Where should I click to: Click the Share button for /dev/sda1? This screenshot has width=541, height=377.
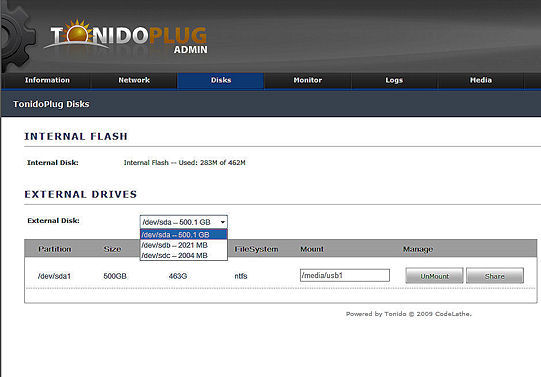tap(495, 276)
